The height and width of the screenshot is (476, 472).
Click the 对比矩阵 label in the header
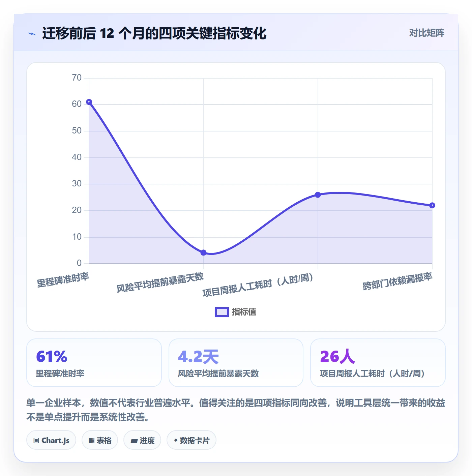[426, 33]
